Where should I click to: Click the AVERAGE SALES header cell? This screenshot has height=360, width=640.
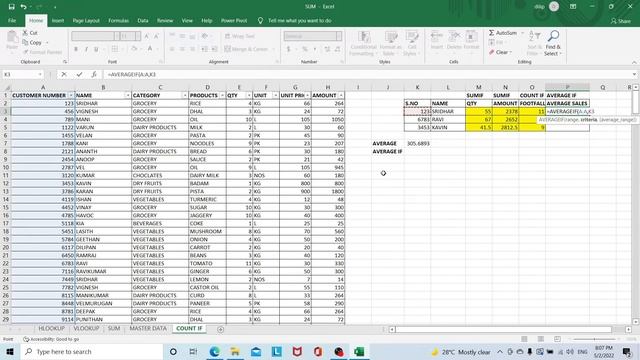pos(567,103)
